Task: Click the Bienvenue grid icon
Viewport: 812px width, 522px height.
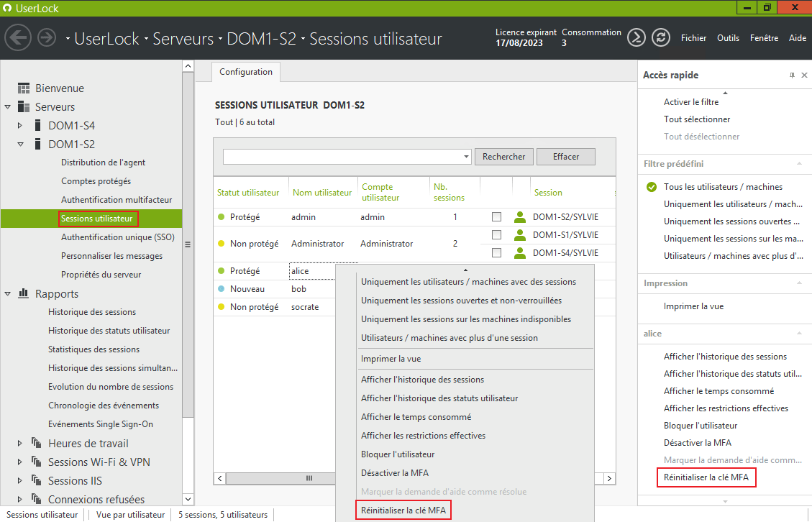Action: (x=23, y=88)
